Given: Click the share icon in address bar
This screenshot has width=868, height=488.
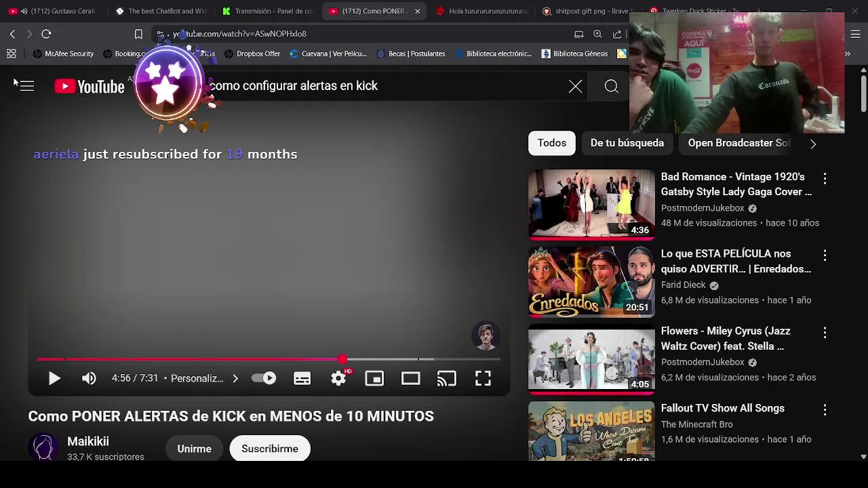Looking at the screenshot, I should tap(617, 34).
